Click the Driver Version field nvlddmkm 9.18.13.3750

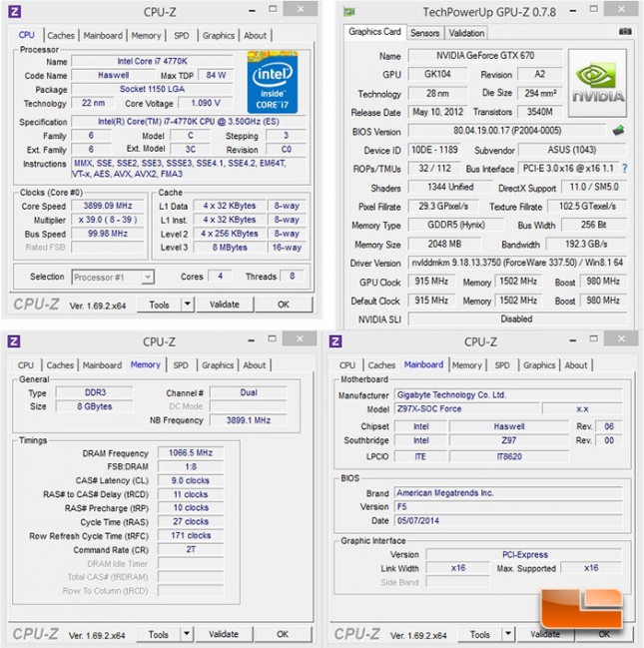517,263
